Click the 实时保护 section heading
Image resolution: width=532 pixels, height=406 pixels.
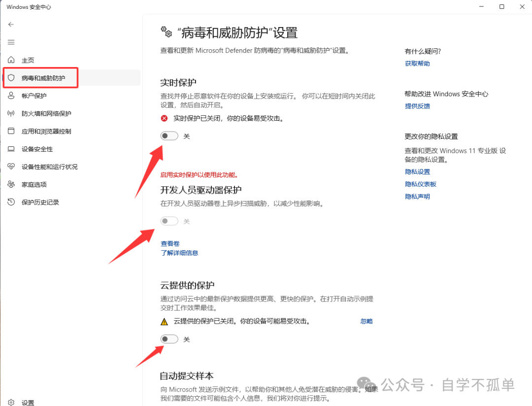click(x=178, y=82)
